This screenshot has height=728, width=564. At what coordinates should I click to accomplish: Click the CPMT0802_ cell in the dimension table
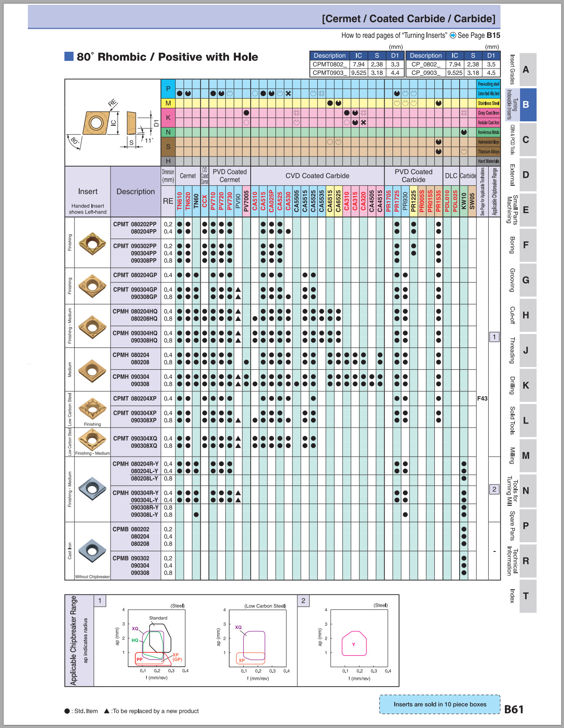click(330, 64)
